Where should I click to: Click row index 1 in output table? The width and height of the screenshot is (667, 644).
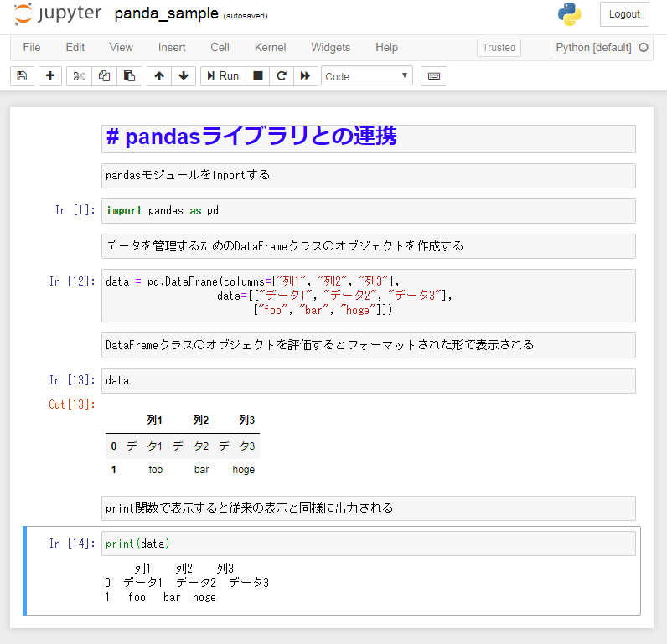click(114, 470)
